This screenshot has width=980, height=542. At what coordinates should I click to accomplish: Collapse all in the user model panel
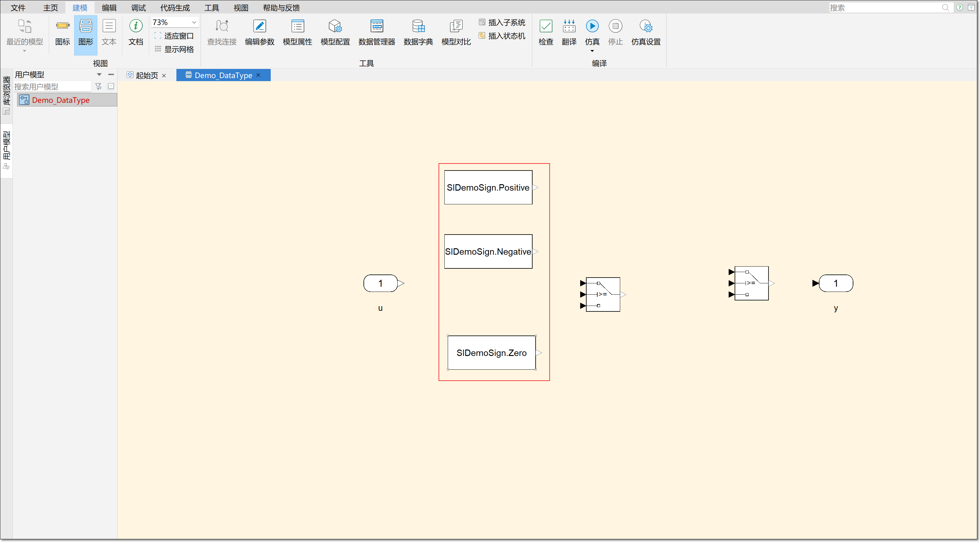click(111, 86)
